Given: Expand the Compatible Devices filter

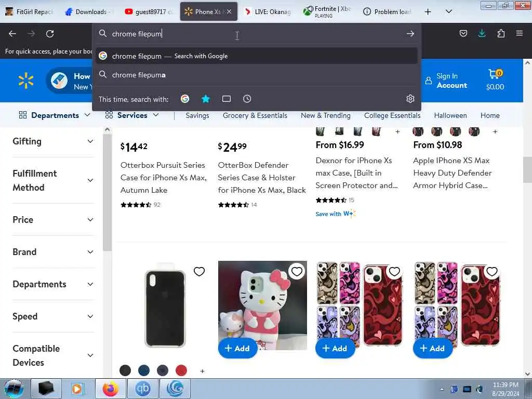Looking at the screenshot, I should click(x=53, y=355).
